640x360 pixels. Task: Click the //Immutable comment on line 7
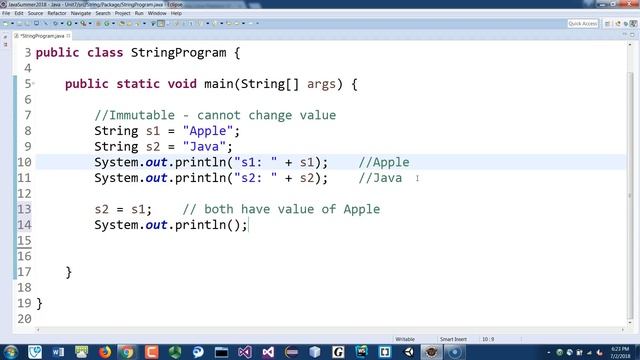point(215,115)
